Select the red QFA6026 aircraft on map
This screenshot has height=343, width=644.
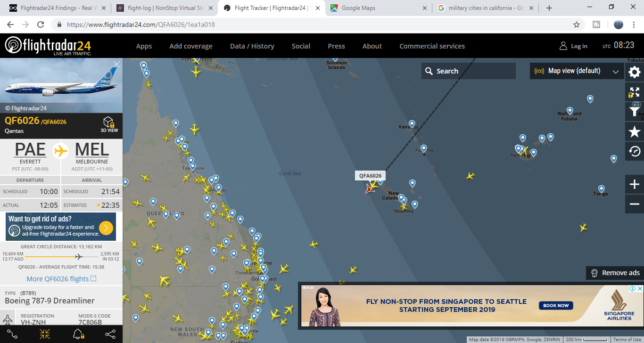click(371, 188)
